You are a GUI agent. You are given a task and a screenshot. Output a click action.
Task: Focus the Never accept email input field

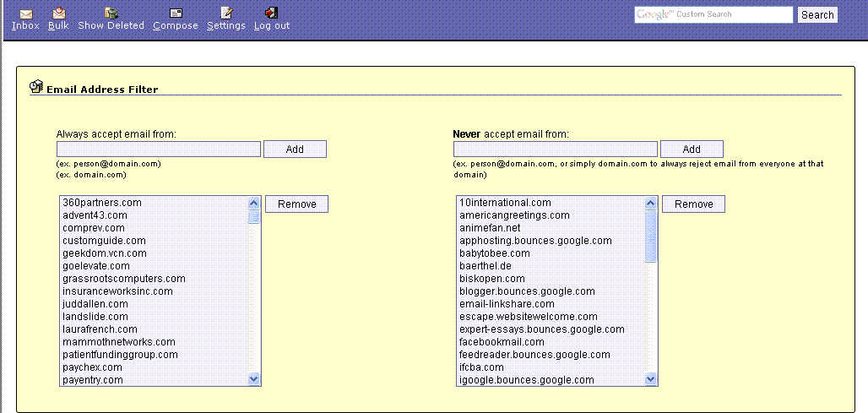556,149
